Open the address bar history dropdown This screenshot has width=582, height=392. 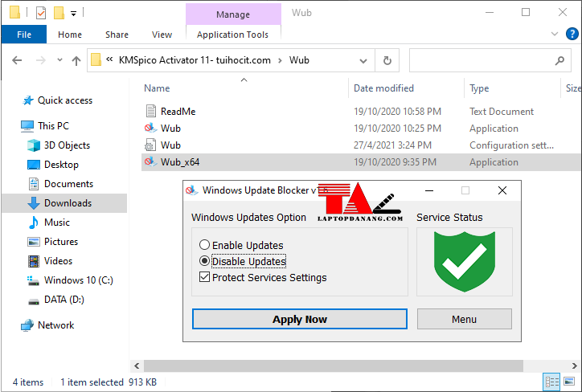coord(363,60)
